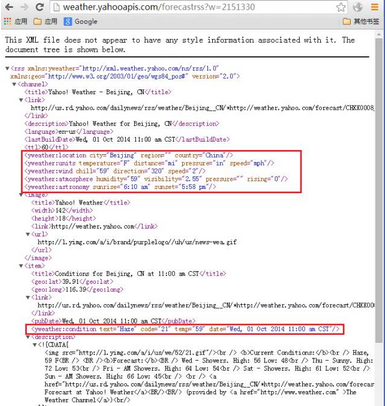Open the 其他书签 folder
Viewport: 387px width, 406px height.
pyautogui.click(x=361, y=22)
